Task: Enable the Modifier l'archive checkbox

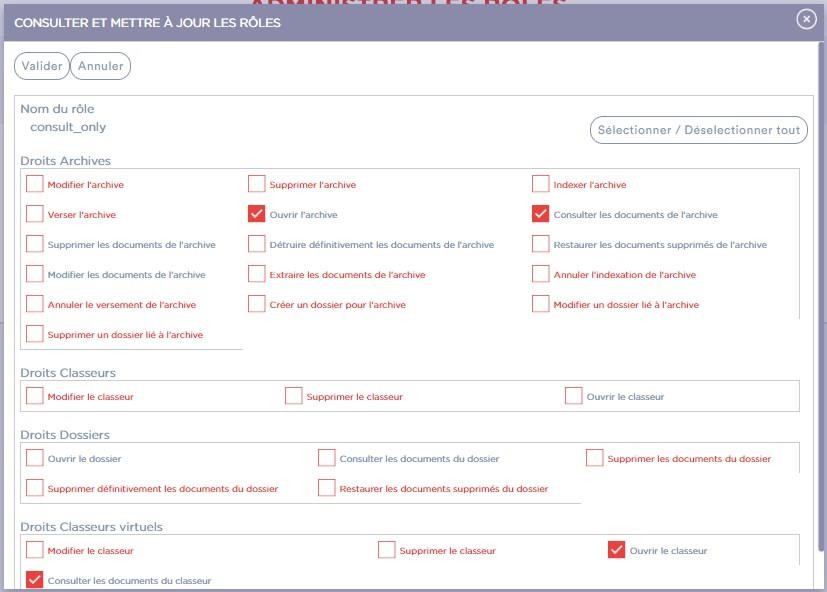Action: click(35, 184)
